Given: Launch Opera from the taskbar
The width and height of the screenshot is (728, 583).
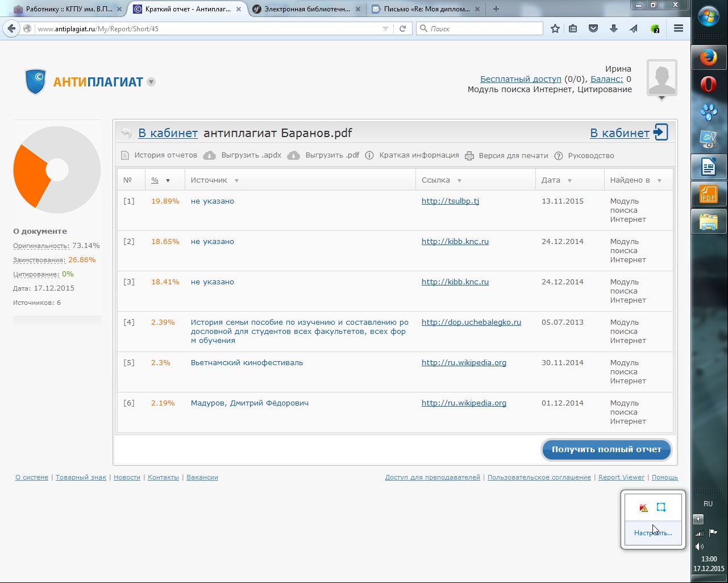Looking at the screenshot, I should [x=708, y=85].
